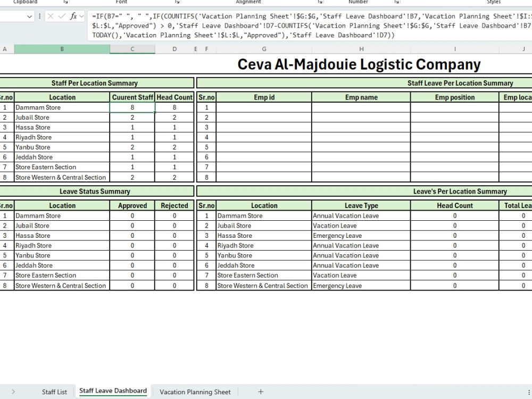Click the Cancel X icon in formula bar
Viewport: 532px width, 399px height.
pos(51,16)
